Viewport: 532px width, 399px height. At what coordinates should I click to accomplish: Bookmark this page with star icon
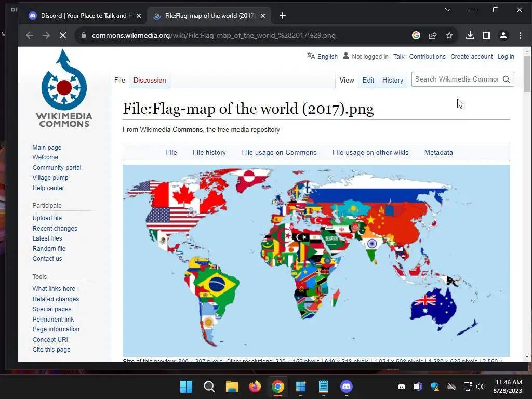pyautogui.click(x=449, y=35)
